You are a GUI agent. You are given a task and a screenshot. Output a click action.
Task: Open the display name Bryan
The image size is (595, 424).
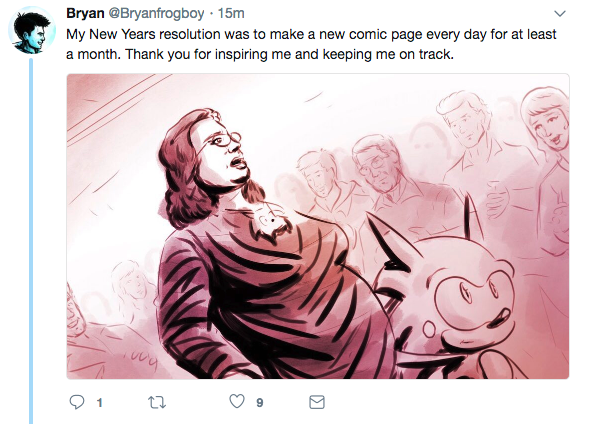tap(85, 13)
